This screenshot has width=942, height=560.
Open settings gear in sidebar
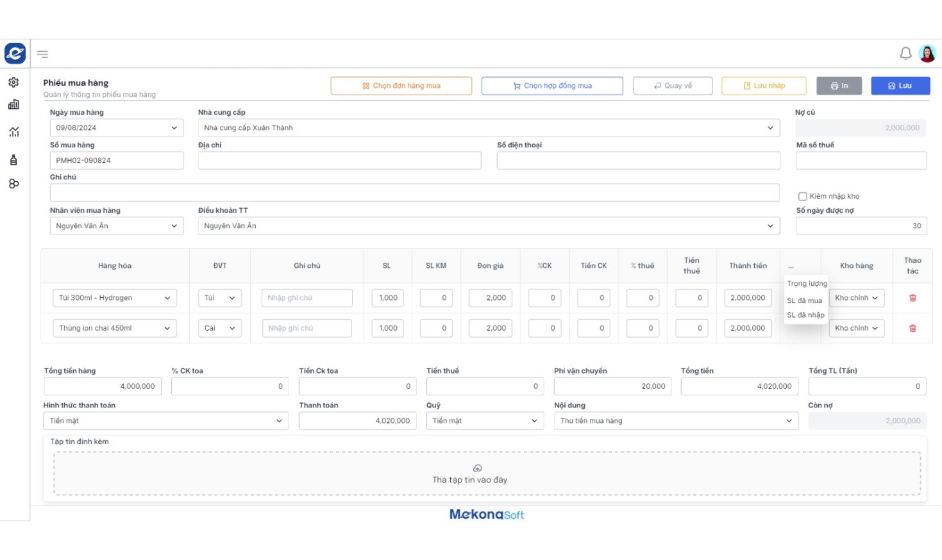(x=13, y=82)
